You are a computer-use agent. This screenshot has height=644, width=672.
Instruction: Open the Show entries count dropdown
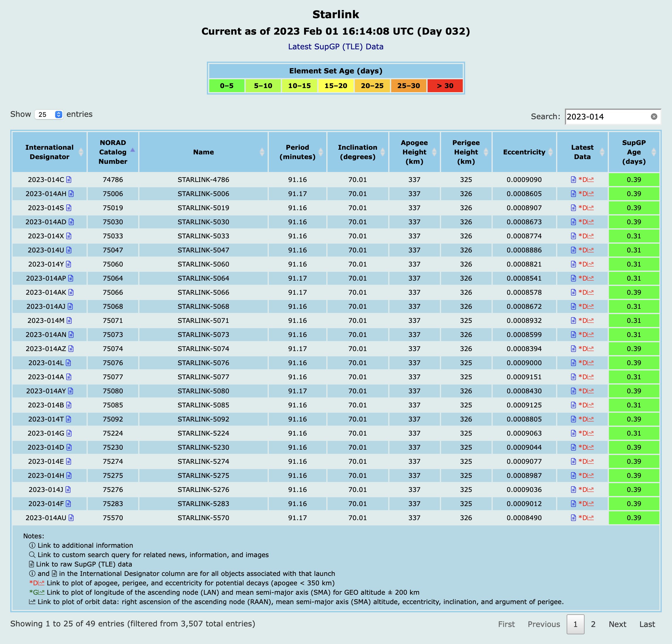pyautogui.click(x=49, y=114)
